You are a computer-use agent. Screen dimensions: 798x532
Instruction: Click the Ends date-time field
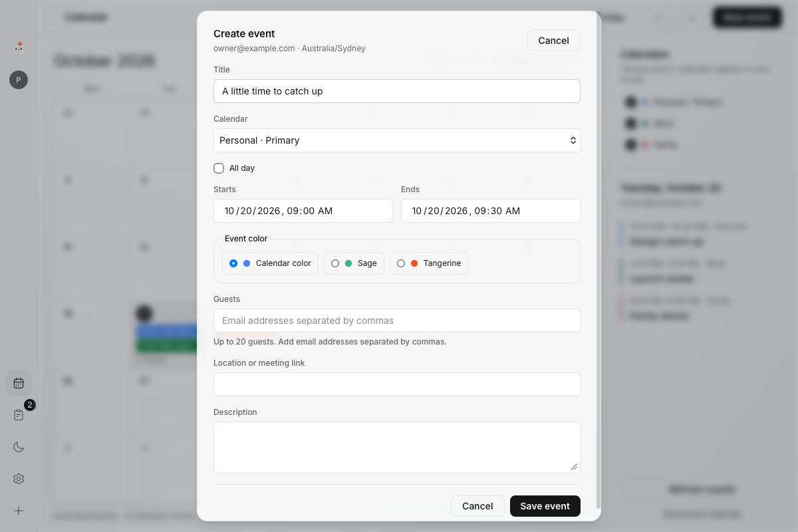491,211
